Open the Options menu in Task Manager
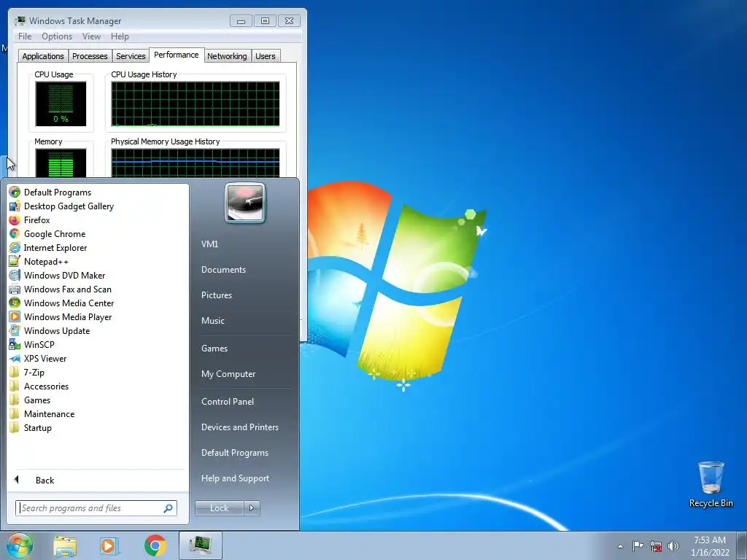This screenshot has height=560, width=747. (57, 36)
